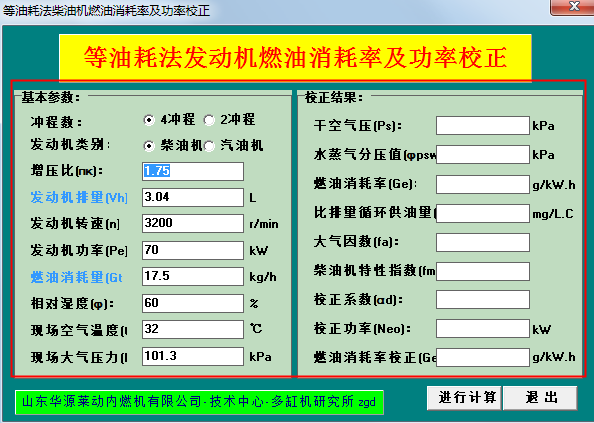Viewport: 594px width, 423px height.
Task: Click the 校正功率(Neo) label
Action: [x=362, y=329]
